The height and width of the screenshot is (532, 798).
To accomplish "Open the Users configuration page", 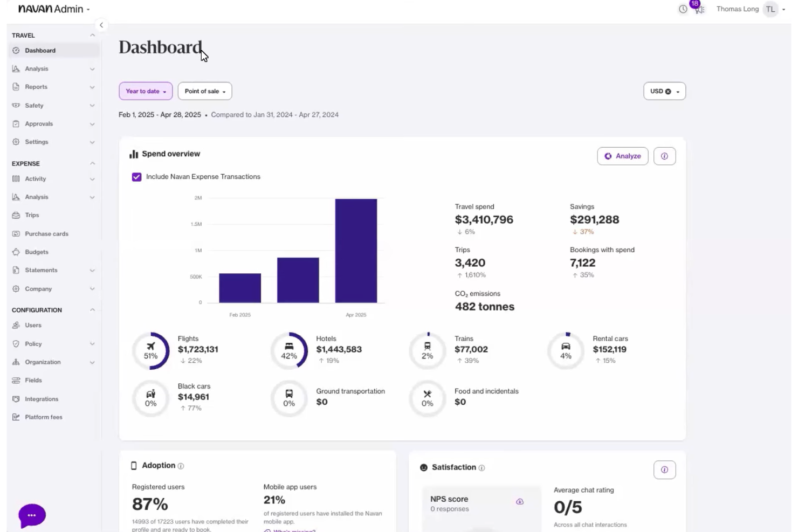I will point(33,325).
